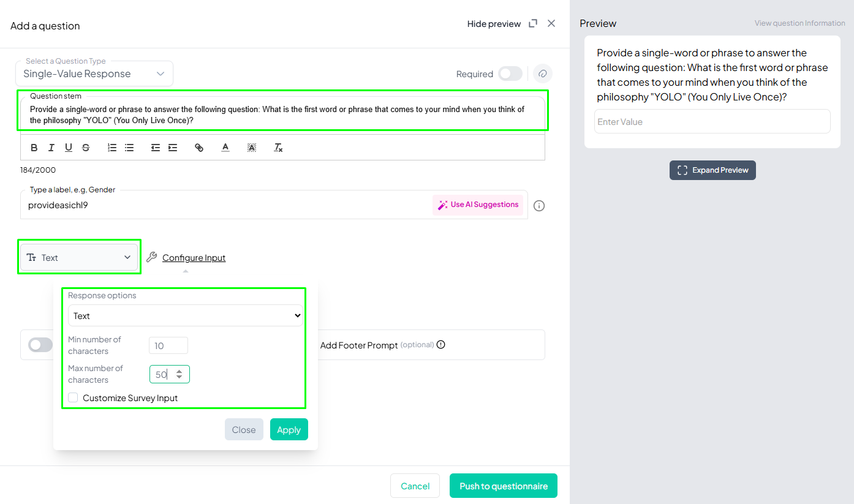Click the Max characters stepper arrows
Viewport: 854px width, 504px height.
tap(179, 374)
